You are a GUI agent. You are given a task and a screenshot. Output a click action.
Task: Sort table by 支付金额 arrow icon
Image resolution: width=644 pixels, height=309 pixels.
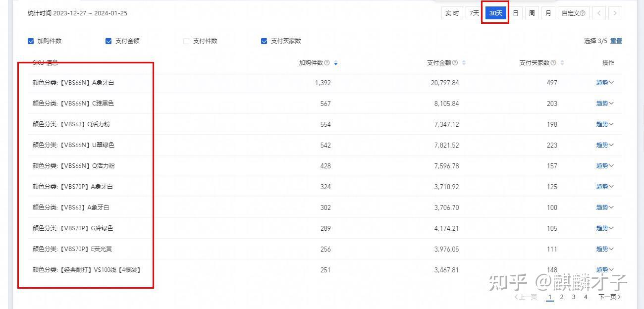tap(464, 63)
